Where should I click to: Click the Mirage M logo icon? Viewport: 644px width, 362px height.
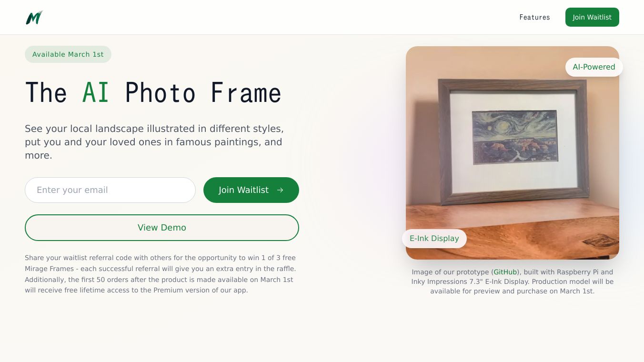(x=34, y=17)
